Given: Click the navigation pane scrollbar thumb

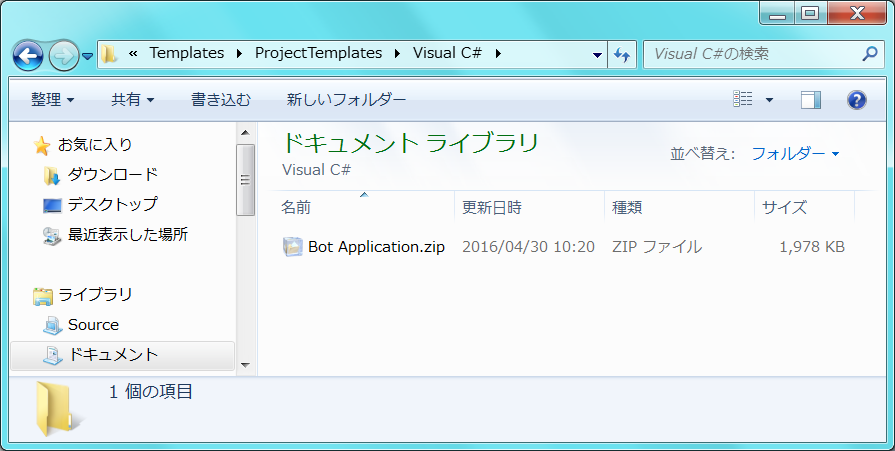Looking at the screenshot, I should (245, 180).
